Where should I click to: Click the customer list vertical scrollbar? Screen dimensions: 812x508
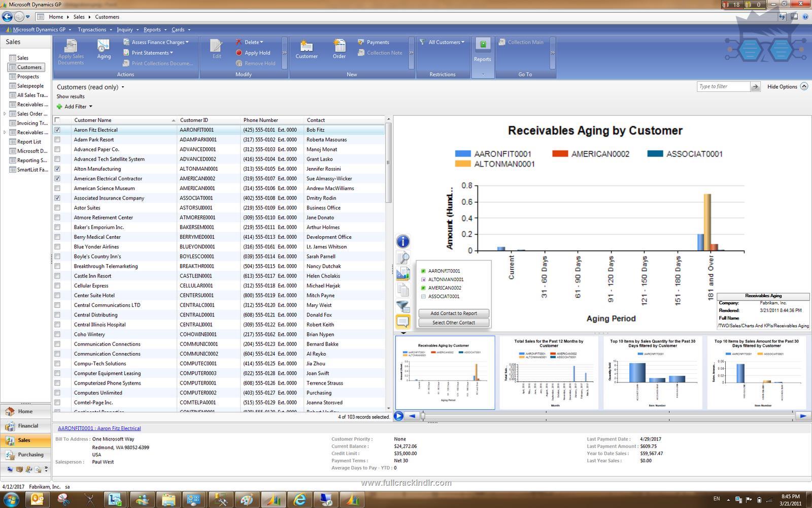pos(389,163)
